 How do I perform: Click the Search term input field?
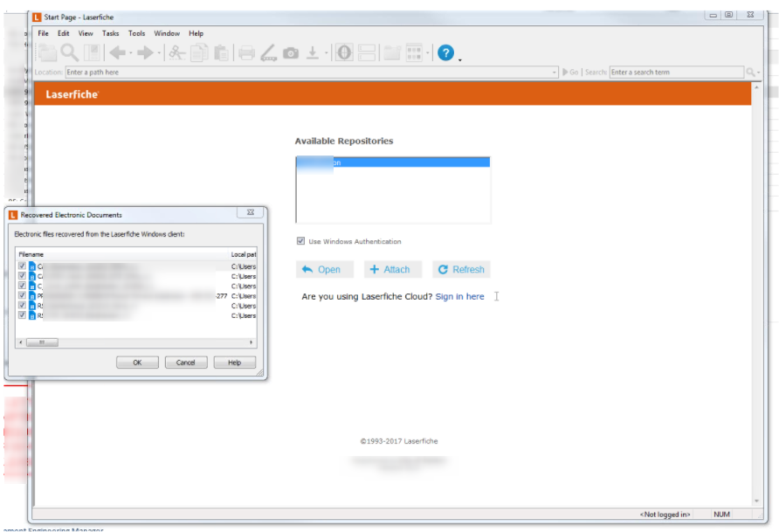[x=677, y=73]
